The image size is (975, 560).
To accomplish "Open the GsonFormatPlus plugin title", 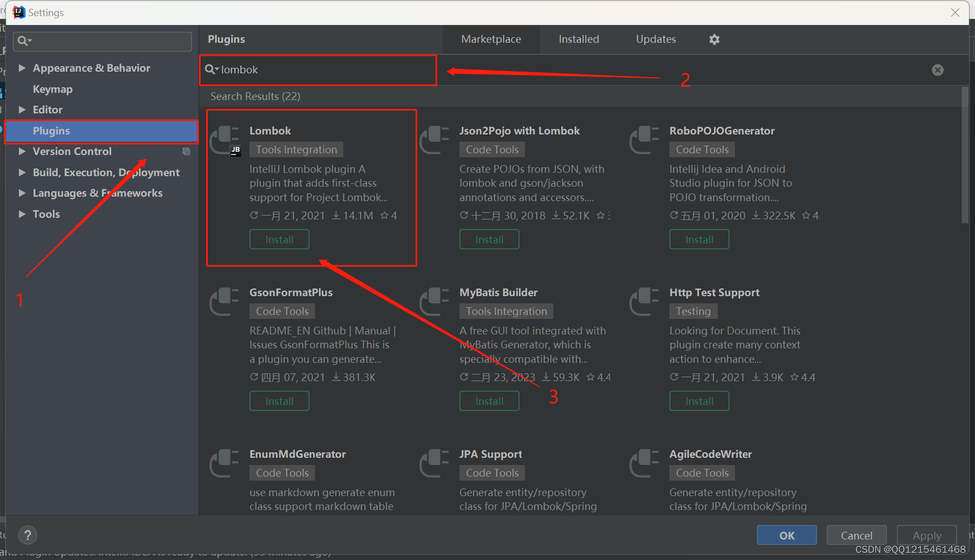I will tap(291, 293).
